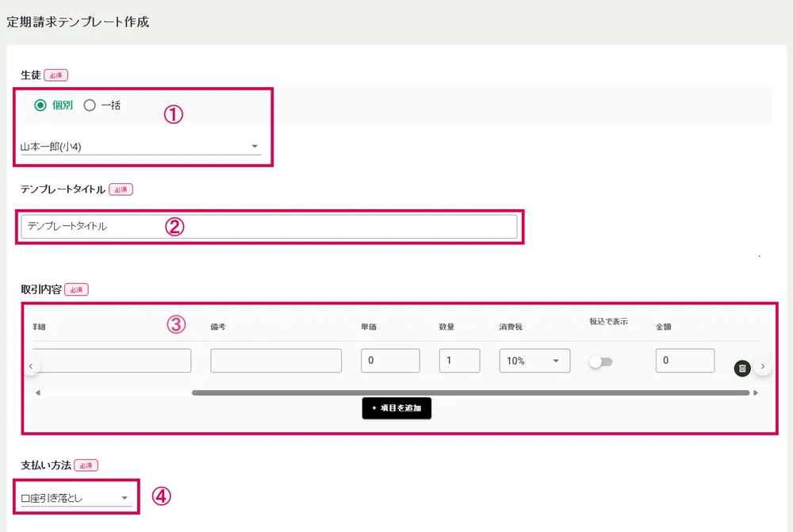The image size is (793, 532).
Task: Select the 個別 radio button
Action: click(40, 105)
